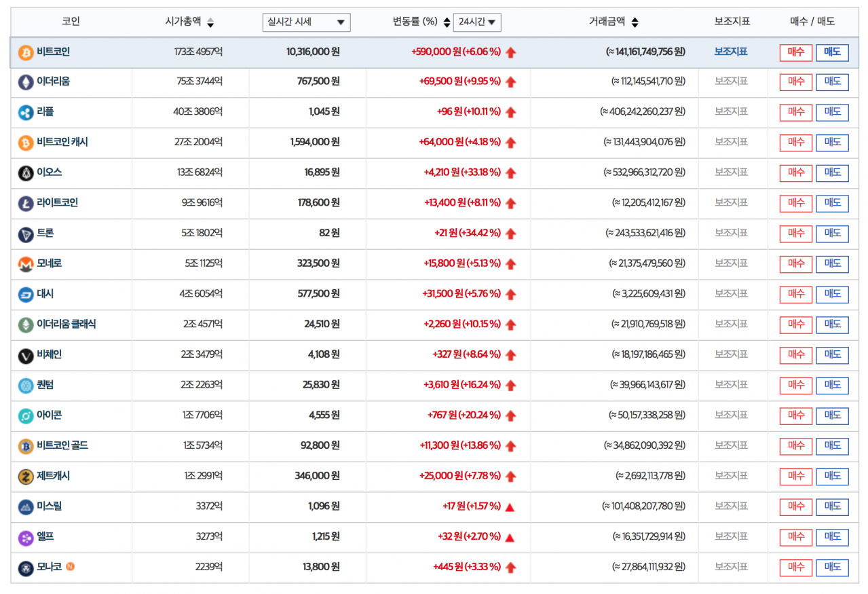This screenshot has width=868, height=594.
Task: Open the 보조지표 link for 비트코인
Action: click(732, 52)
